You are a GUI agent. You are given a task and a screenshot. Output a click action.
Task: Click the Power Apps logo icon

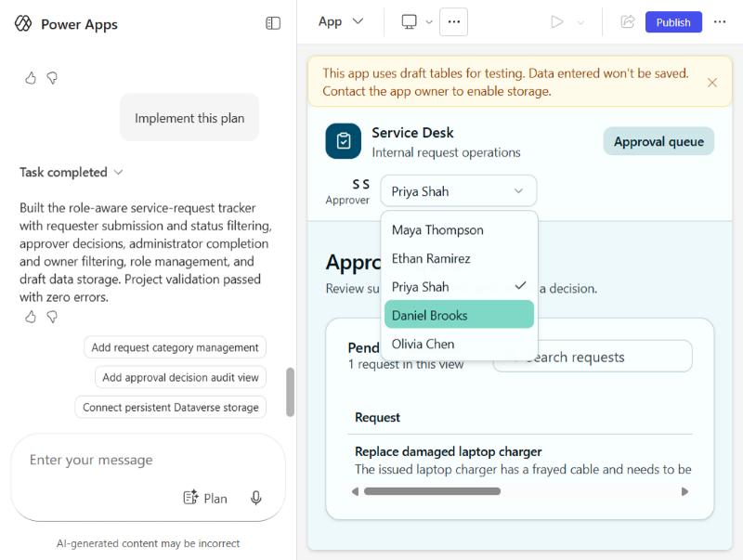point(22,23)
